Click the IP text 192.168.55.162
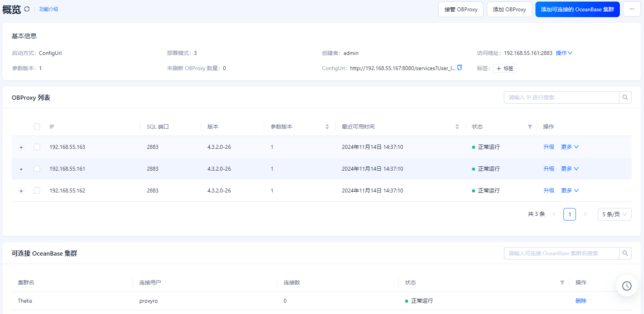The image size is (644, 314). [67, 191]
